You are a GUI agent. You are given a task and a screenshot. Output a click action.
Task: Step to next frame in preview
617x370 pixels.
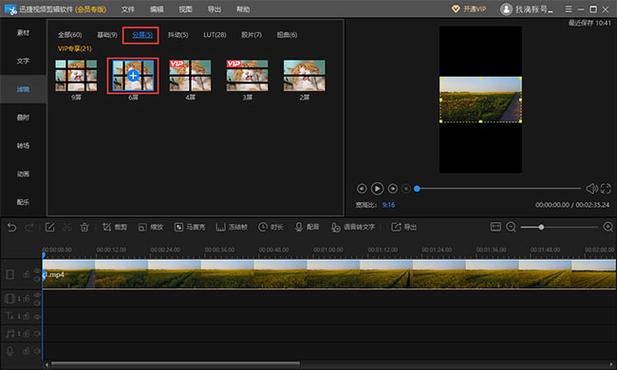(392, 189)
